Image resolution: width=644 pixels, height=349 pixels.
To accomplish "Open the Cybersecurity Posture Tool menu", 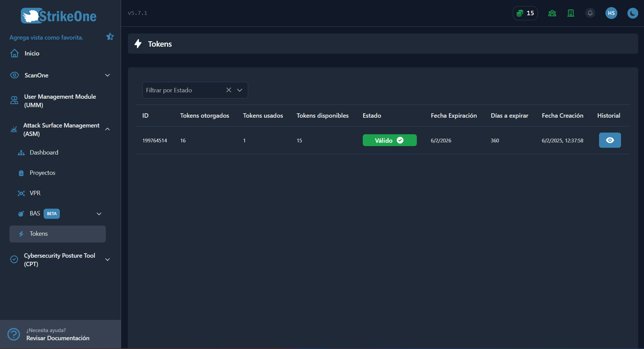I will 107,259.
